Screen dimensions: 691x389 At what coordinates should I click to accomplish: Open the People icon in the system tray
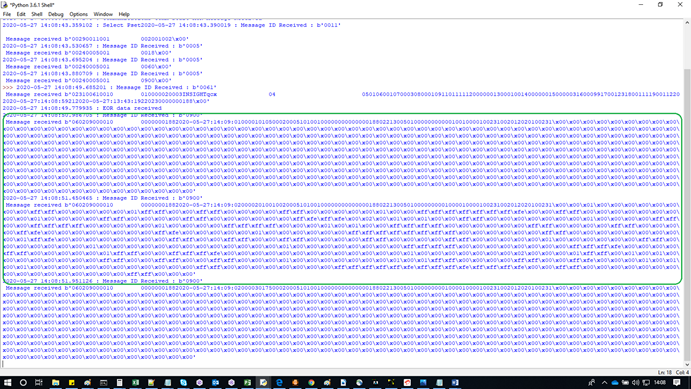tap(591, 382)
